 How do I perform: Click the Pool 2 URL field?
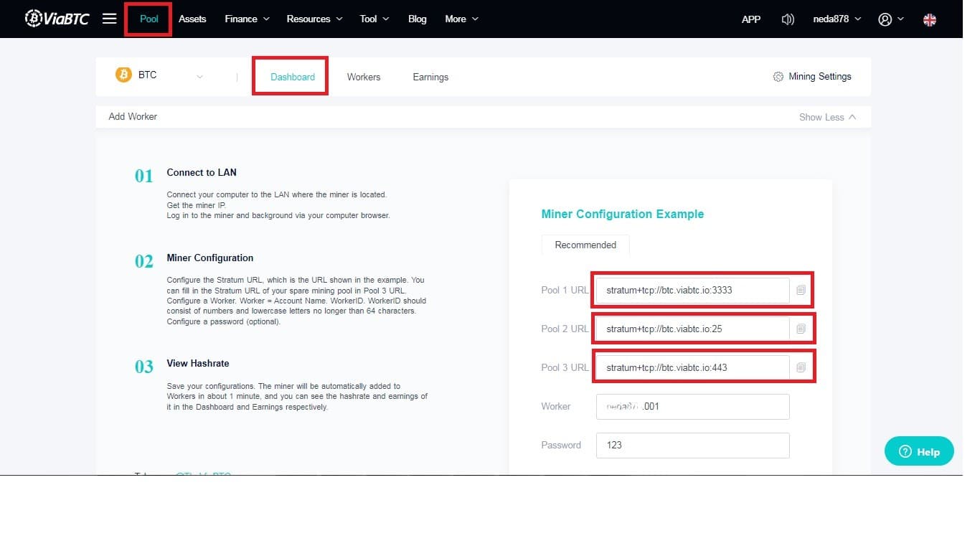coord(693,329)
